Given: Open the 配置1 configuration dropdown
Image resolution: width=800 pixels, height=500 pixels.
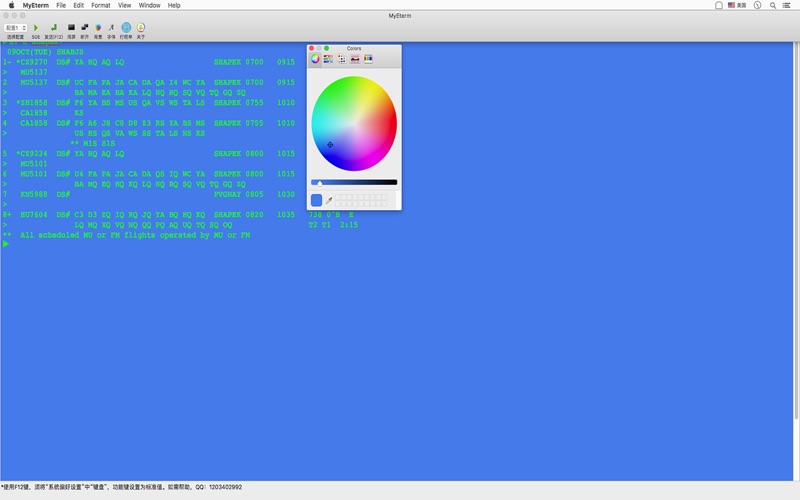Looking at the screenshot, I should [15, 28].
